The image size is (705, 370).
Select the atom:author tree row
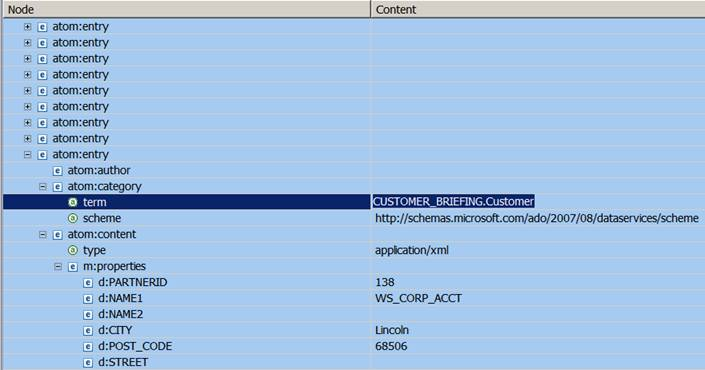(x=354, y=170)
